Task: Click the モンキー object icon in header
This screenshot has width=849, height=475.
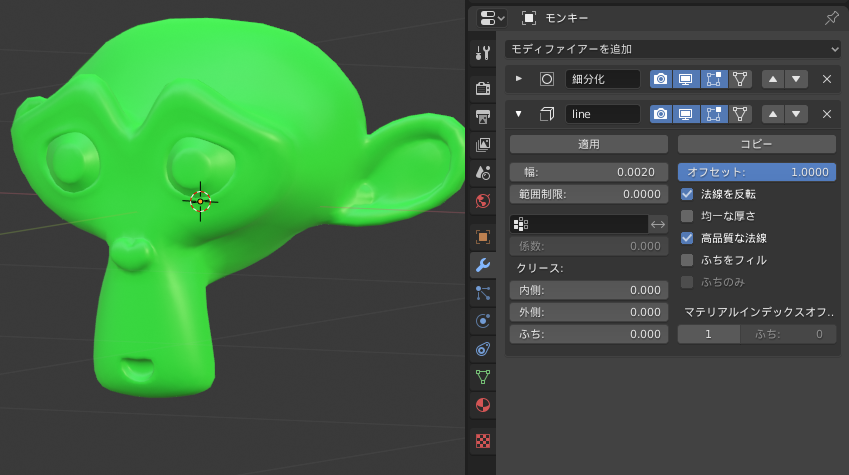Action: (528, 18)
